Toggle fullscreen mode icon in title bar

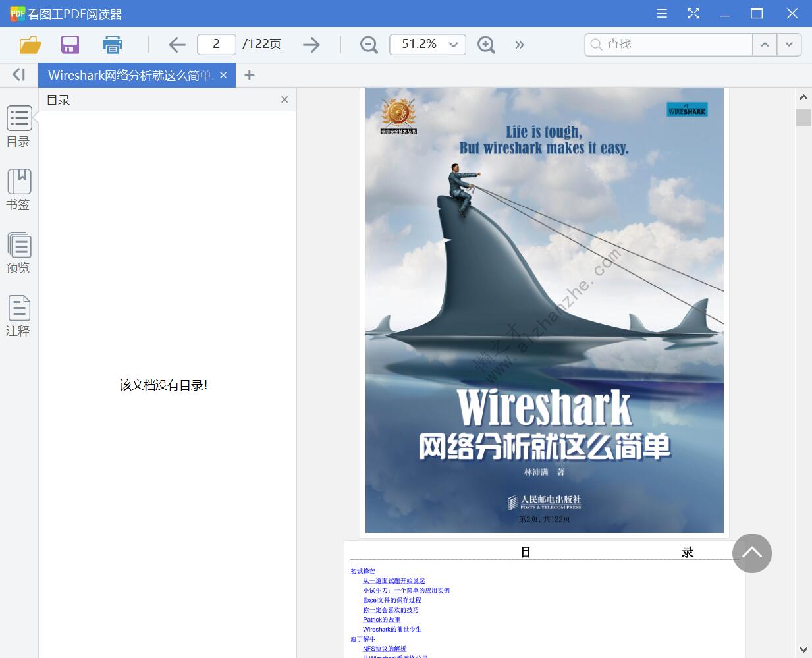point(693,13)
